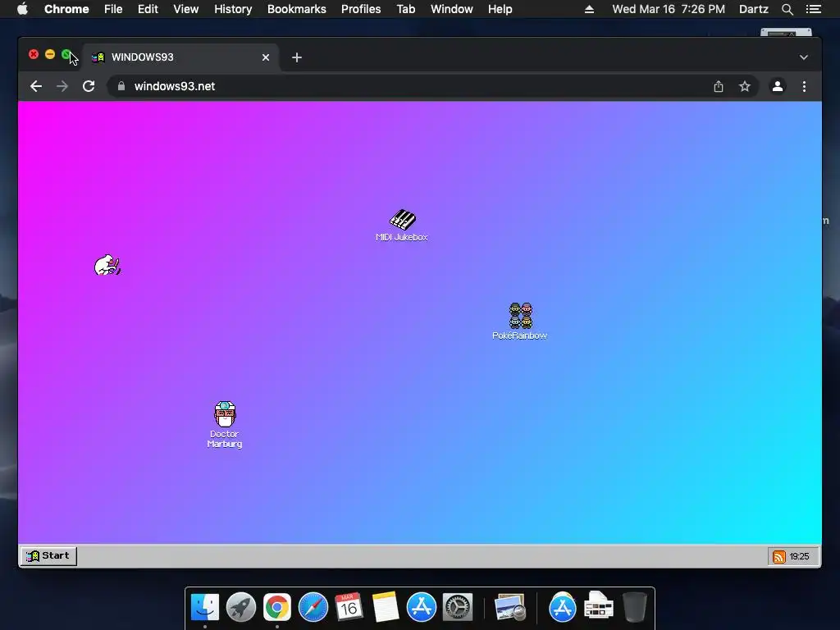Open Trash from the Dock
The height and width of the screenshot is (630, 840).
tap(635, 607)
